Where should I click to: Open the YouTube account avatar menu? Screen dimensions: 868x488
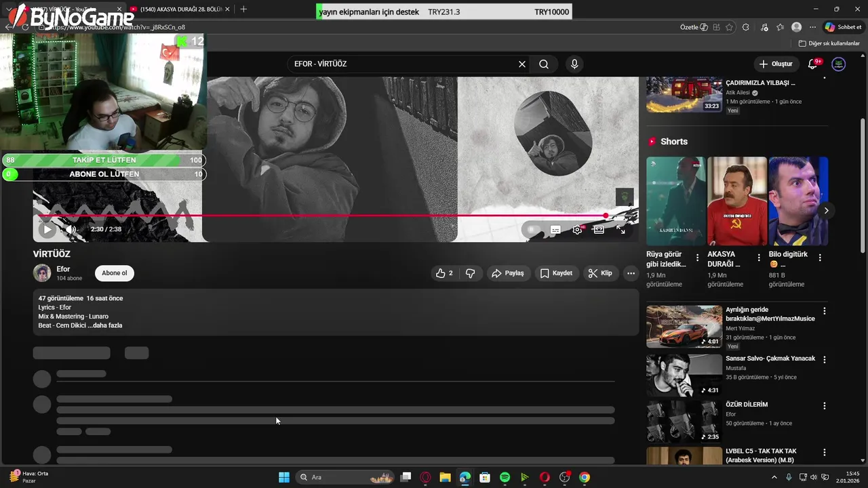tap(839, 64)
